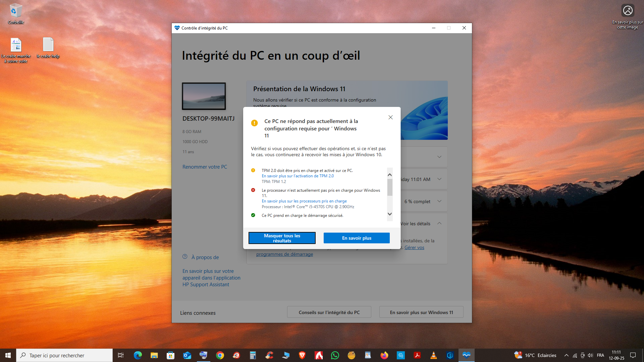Open Microsoft Edge from the taskbar
Viewport: 644px width, 362px height.
[x=138, y=355]
